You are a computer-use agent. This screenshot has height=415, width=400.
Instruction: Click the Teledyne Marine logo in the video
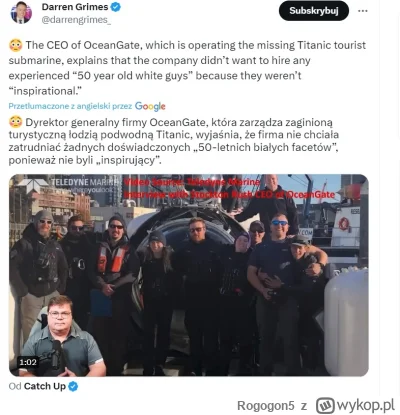(x=68, y=185)
